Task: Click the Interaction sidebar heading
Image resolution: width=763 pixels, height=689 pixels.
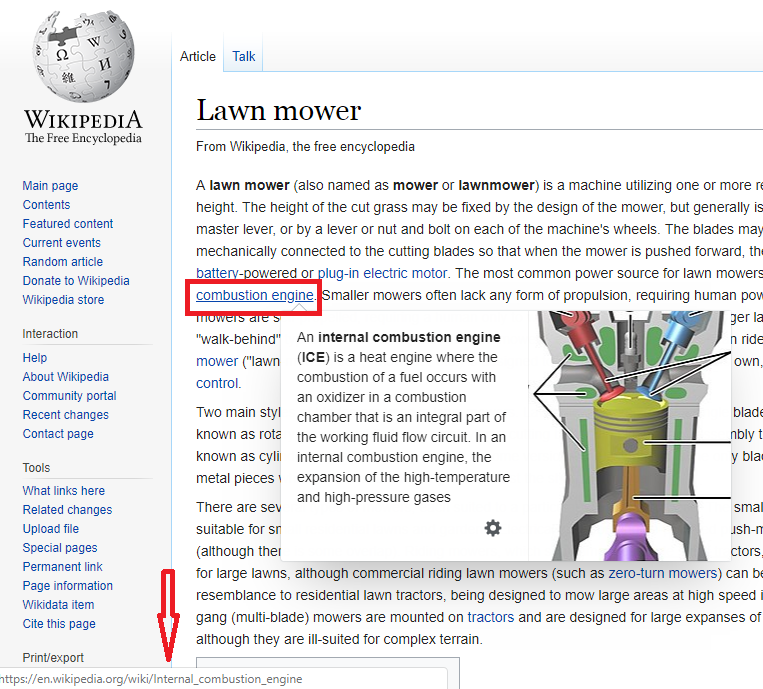Action: click(x=50, y=334)
